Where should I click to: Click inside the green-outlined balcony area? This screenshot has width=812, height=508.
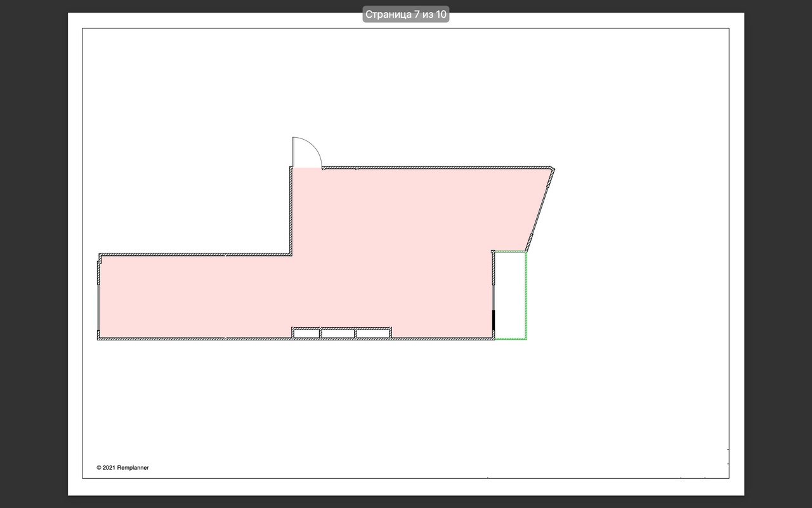click(511, 295)
